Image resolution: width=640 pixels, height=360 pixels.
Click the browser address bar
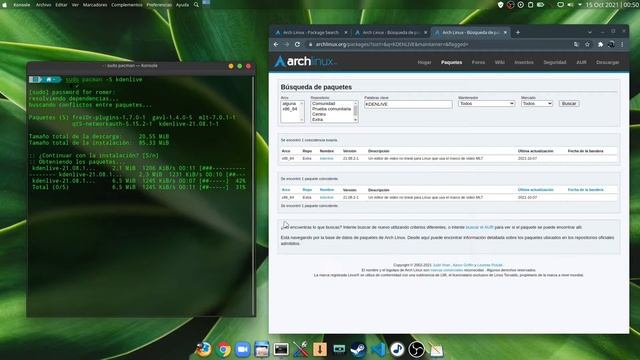click(x=439, y=44)
